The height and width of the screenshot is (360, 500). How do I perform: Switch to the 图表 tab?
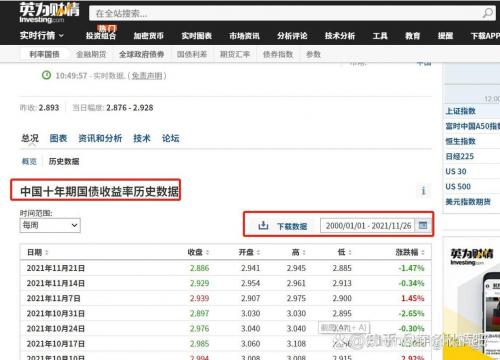(58, 138)
